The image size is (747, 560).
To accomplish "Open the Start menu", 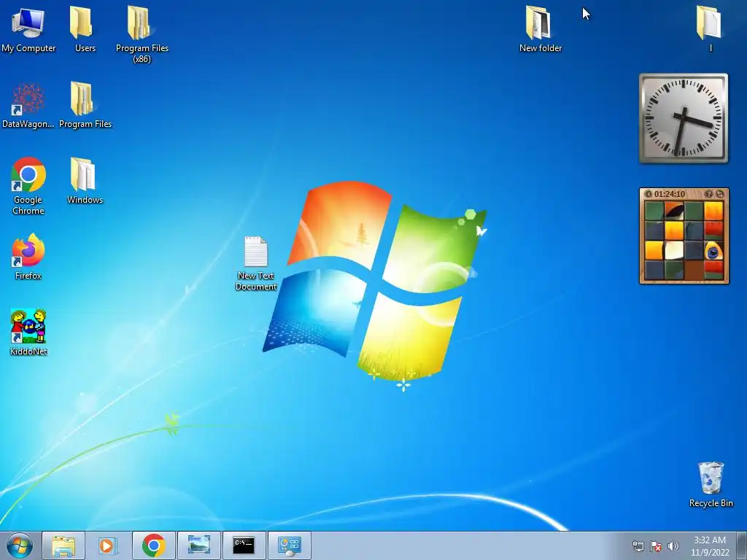I will coord(19,545).
